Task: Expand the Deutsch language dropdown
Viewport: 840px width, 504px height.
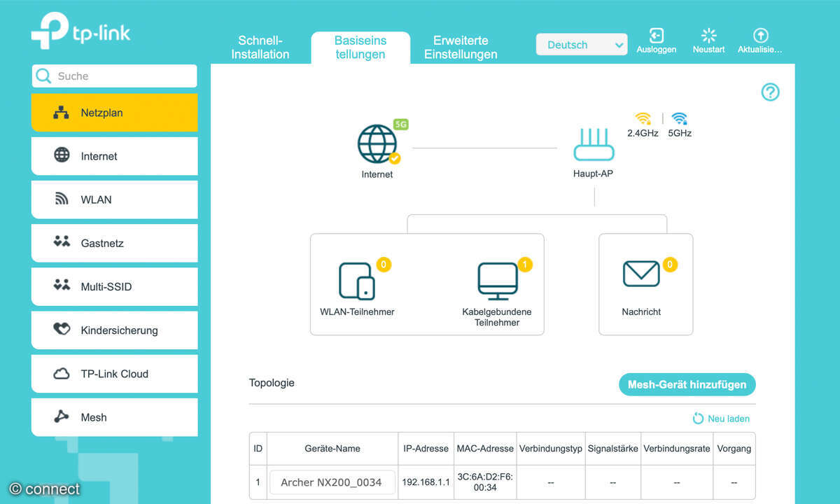Action: (581, 45)
